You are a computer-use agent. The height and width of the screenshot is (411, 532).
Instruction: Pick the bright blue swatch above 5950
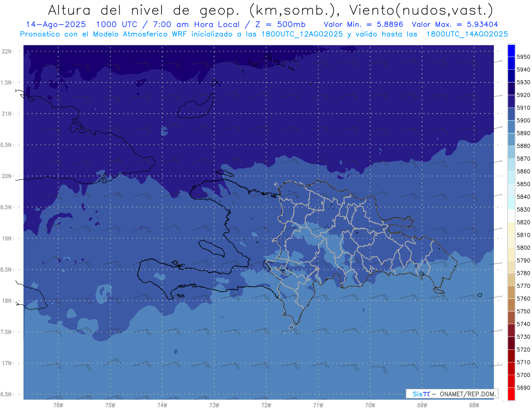511,51
